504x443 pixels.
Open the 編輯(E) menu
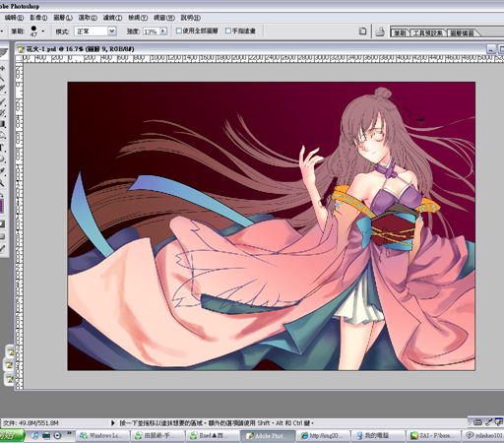[x=14, y=18]
